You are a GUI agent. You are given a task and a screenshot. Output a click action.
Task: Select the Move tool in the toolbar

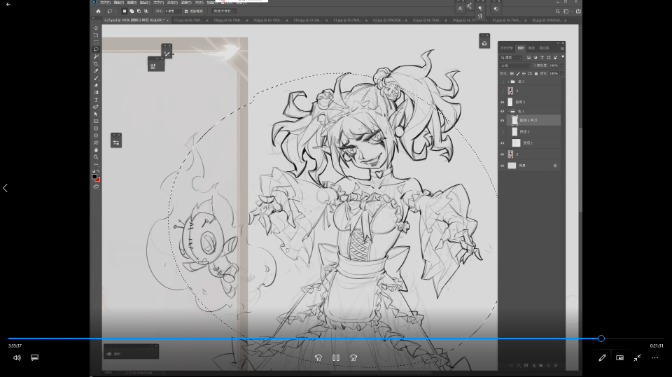click(96, 28)
